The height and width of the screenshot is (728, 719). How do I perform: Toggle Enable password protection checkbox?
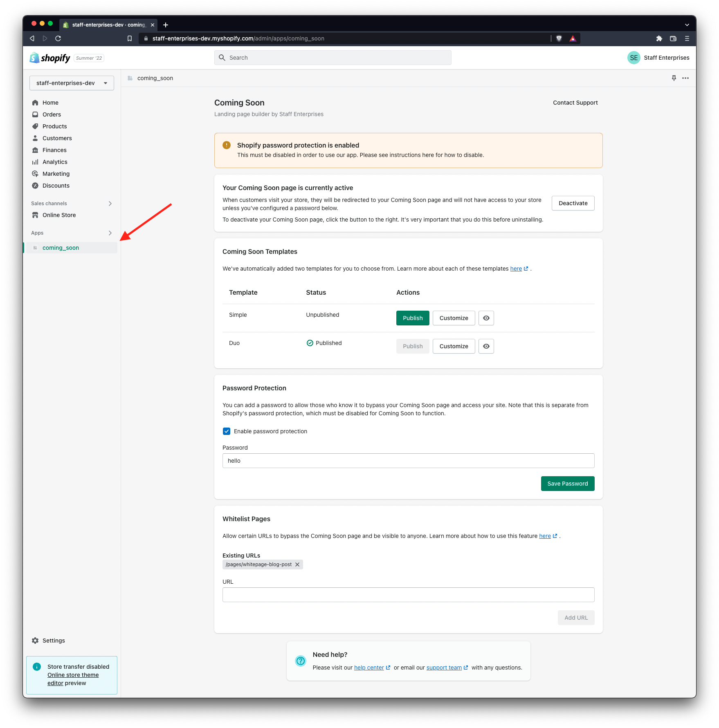point(227,431)
